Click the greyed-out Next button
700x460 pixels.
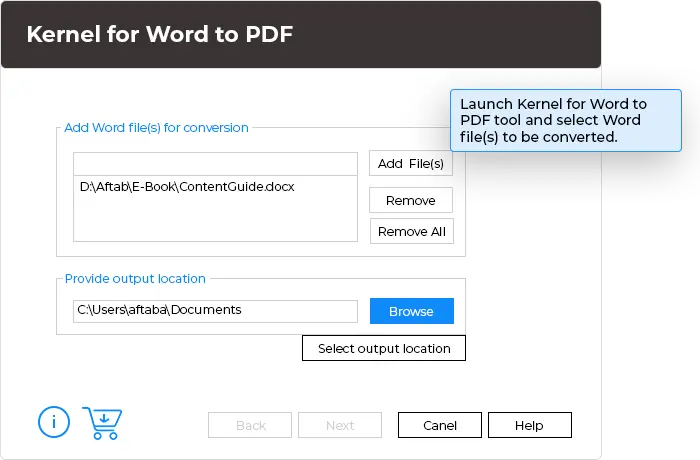[340, 425]
